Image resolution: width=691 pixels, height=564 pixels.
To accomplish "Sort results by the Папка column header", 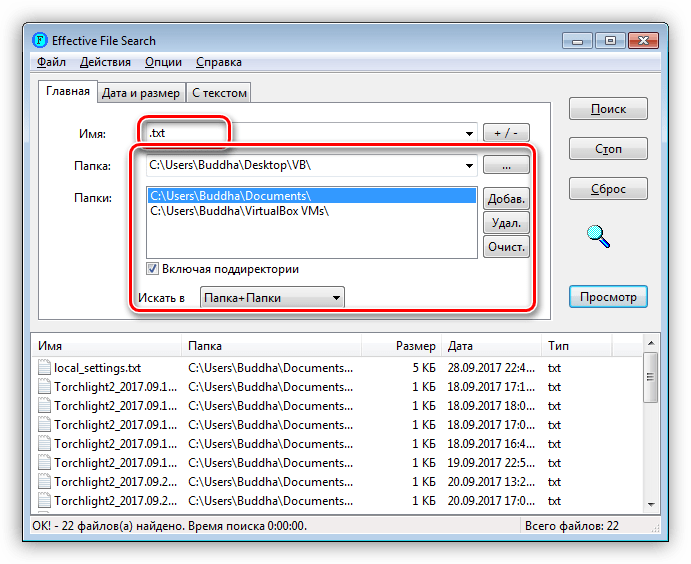I will coord(271,346).
